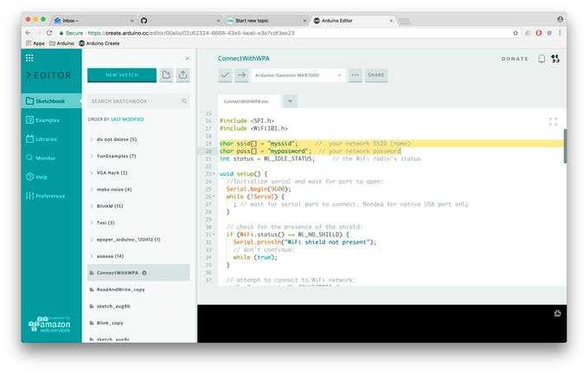The width and height of the screenshot is (588, 373).
Task: Click the Upload arrow button
Action: point(241,75)
